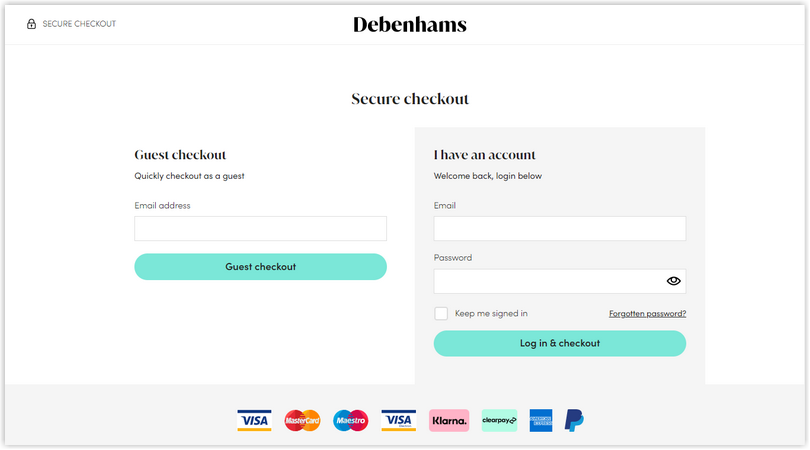Focus the account Email input field
This screenshot has height=450, width=810.
(560, 228)
